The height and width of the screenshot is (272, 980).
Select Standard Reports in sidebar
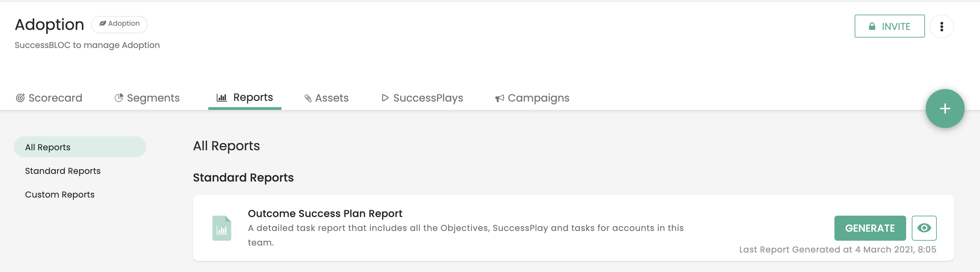pos(63,171)
